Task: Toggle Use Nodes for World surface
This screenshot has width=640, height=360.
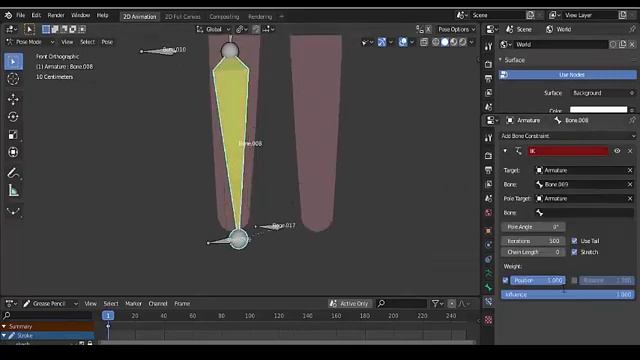Action: (x=567, y=75)
